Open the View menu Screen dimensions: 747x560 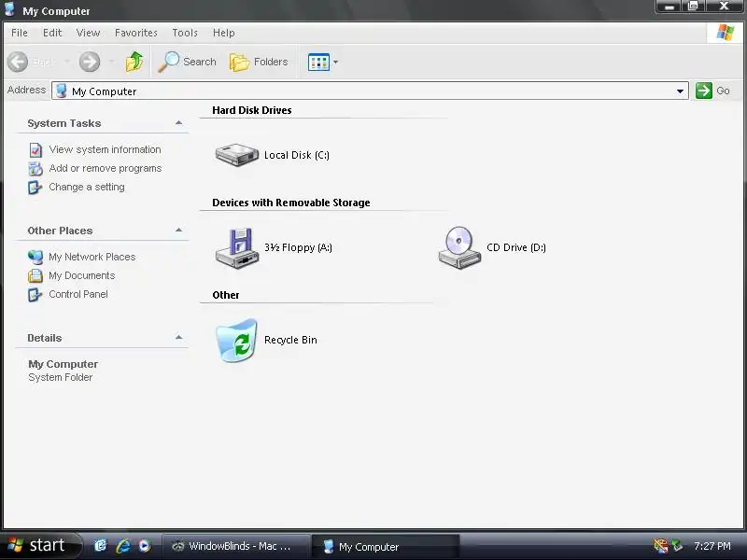pyautogui.click(x=88, y=33)
